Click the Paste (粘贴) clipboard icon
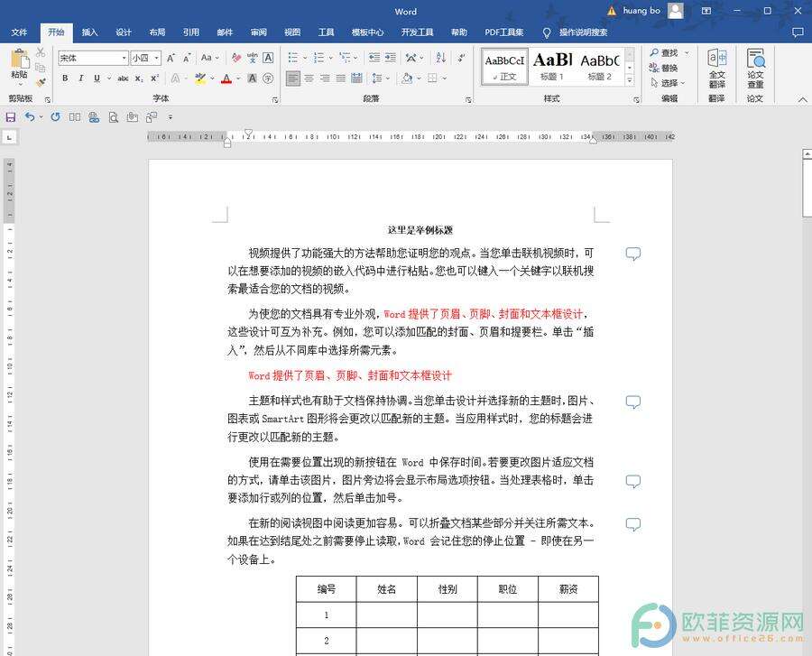 20,59
